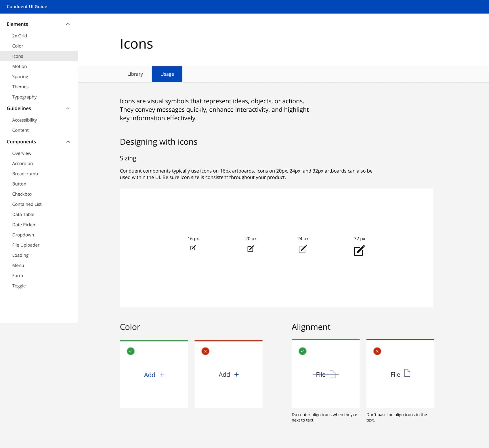The image size is (489, 448).
Task: Open the Dropdown component page
Action: point(39,235)
